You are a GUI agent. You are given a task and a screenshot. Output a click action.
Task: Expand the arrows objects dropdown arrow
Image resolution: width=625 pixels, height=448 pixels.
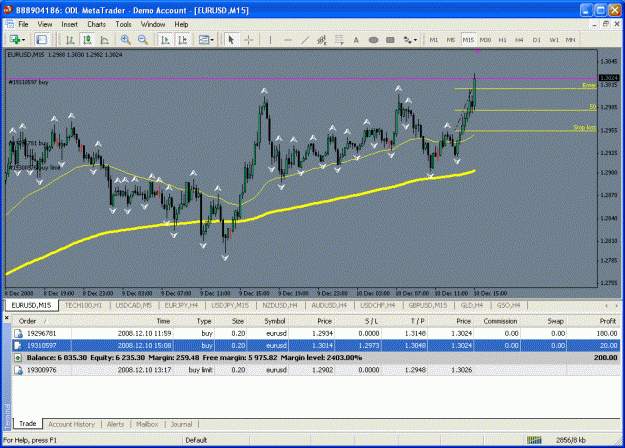coord(415,40)
